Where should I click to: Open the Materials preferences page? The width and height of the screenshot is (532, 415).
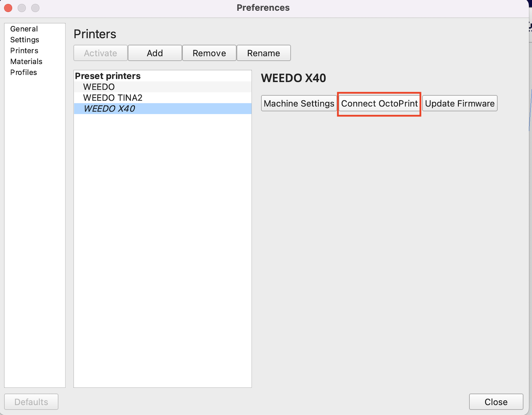click(26, 62)
